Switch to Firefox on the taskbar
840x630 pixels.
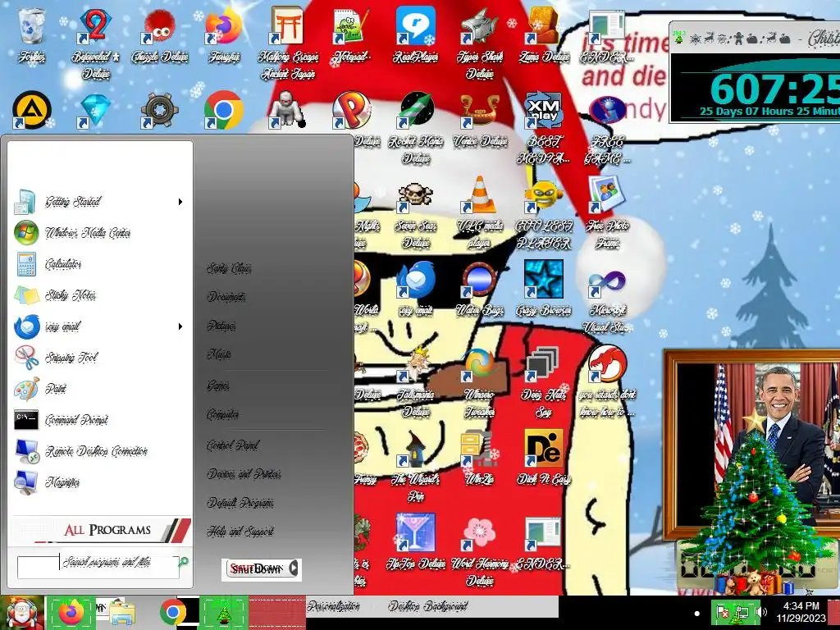coord(71,612)
